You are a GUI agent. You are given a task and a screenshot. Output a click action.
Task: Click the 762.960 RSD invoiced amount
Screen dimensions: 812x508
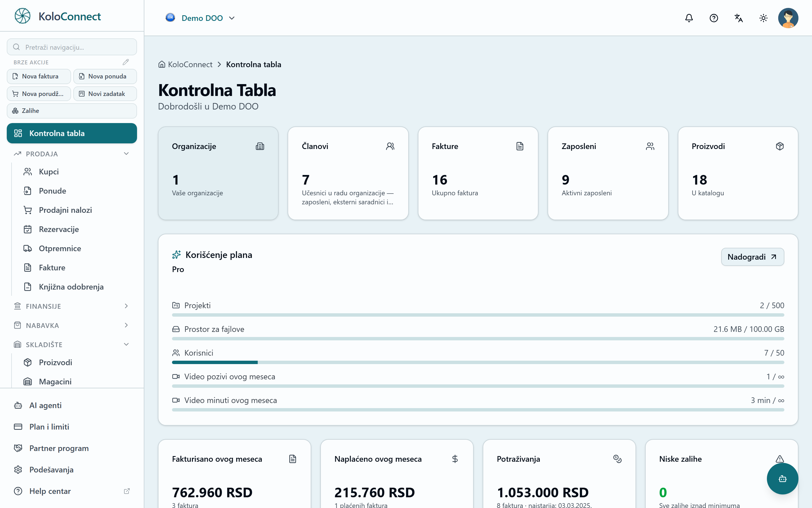212,492
